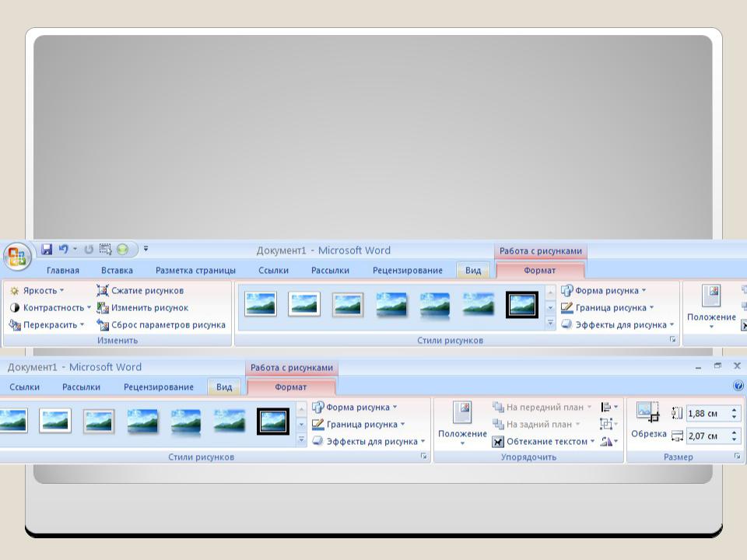Choose first picture style thumbnail beside Изменить group
747x560 pixels.
(260, 304)
